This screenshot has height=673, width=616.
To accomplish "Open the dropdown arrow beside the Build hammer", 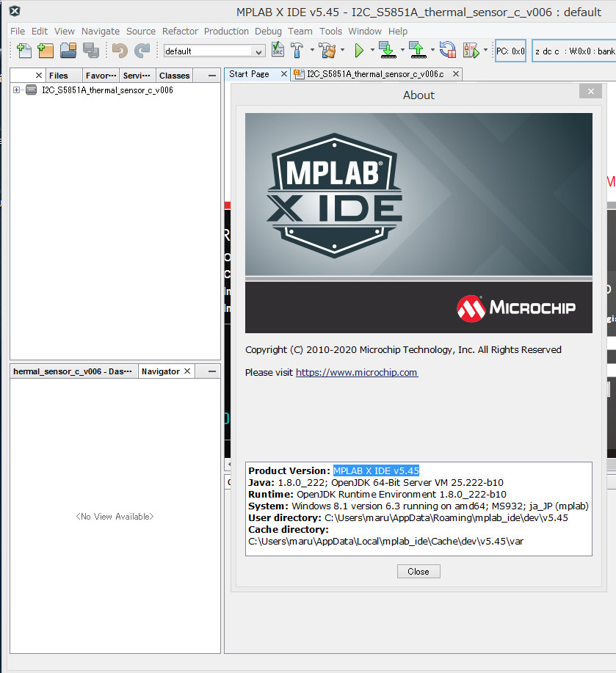I will tap(312, 50).
